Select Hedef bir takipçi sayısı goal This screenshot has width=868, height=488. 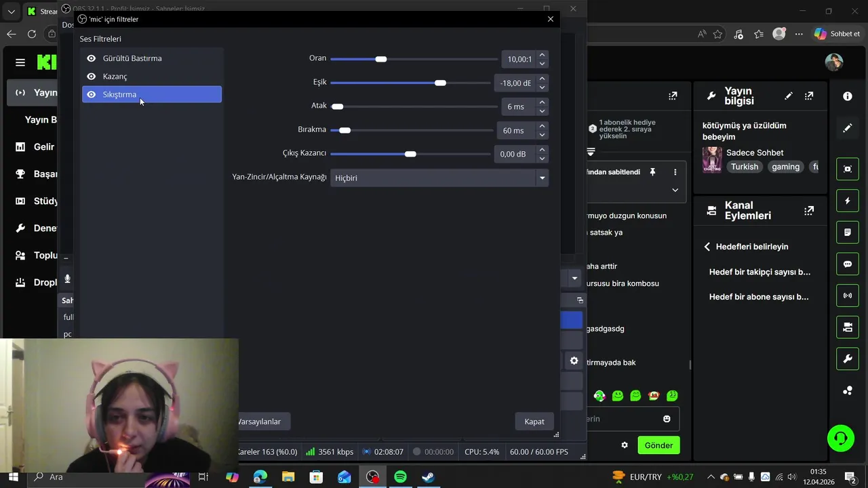click(x=759, y=272)
